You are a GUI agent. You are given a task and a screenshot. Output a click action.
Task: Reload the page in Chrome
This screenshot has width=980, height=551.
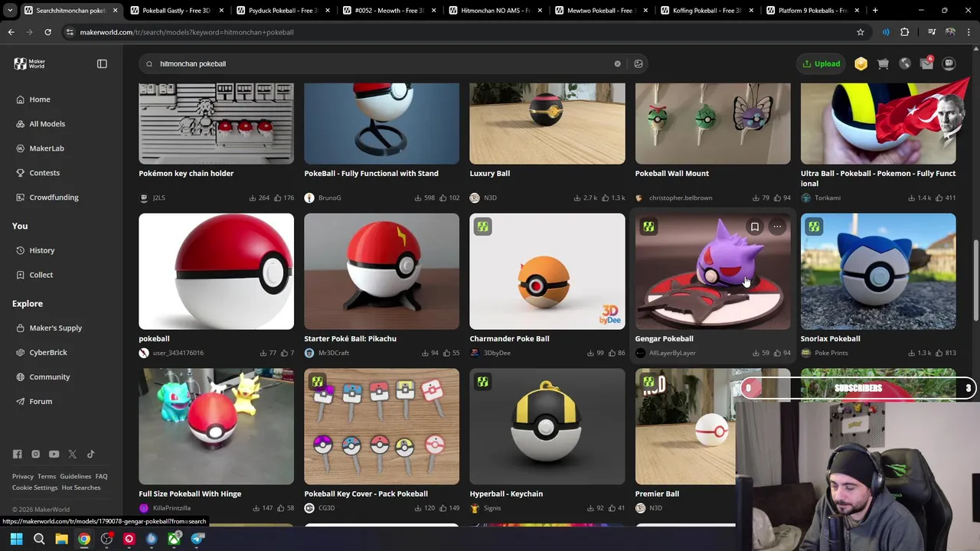(x=47, y=32)
